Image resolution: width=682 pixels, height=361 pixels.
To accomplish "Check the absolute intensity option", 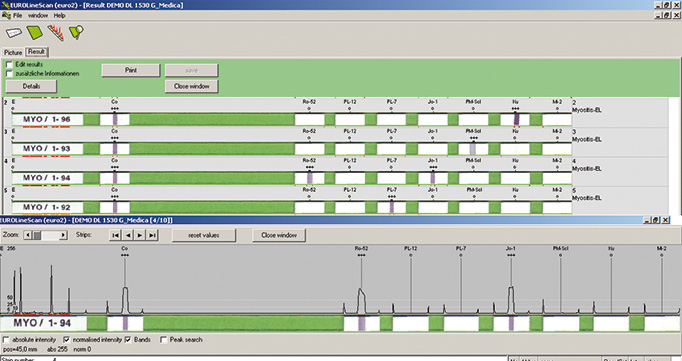I will click(x=6, y=340).
